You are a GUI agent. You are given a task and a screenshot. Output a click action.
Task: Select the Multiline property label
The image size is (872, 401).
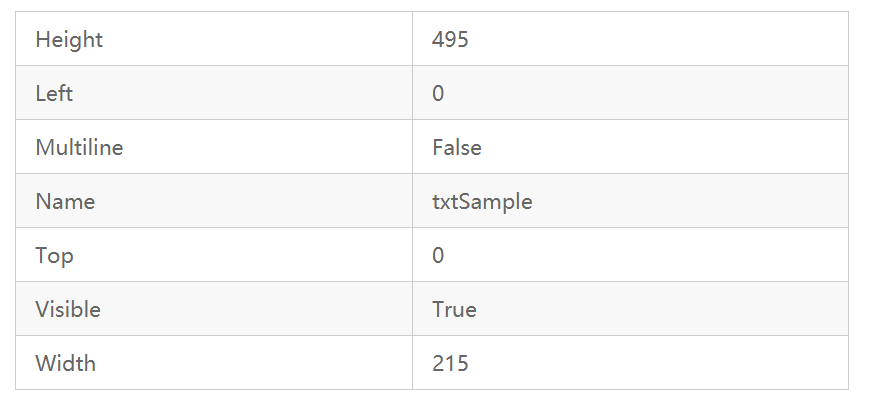pyautogui.click(x=79, y=147)
